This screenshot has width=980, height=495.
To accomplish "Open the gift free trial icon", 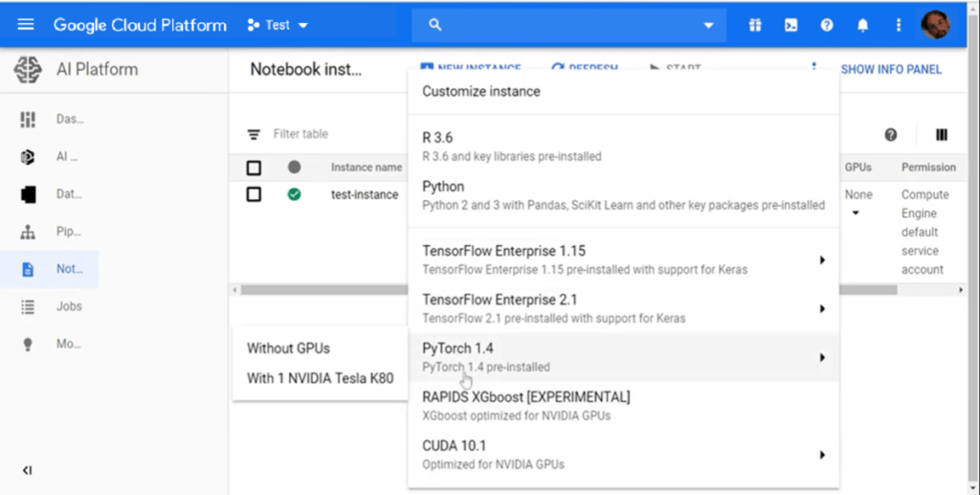I will (755, 25).
